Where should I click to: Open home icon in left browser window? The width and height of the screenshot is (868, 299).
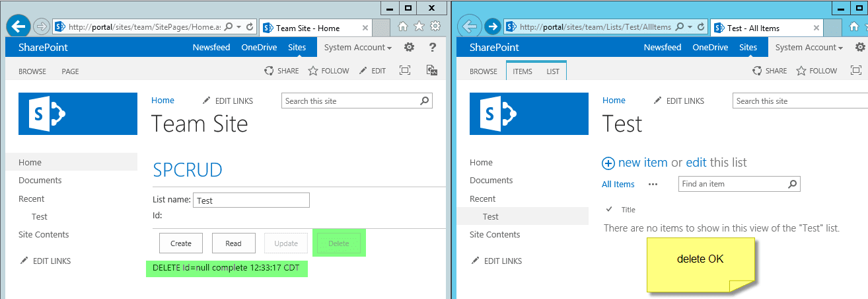pyautogui.click(x=403, y=26)
